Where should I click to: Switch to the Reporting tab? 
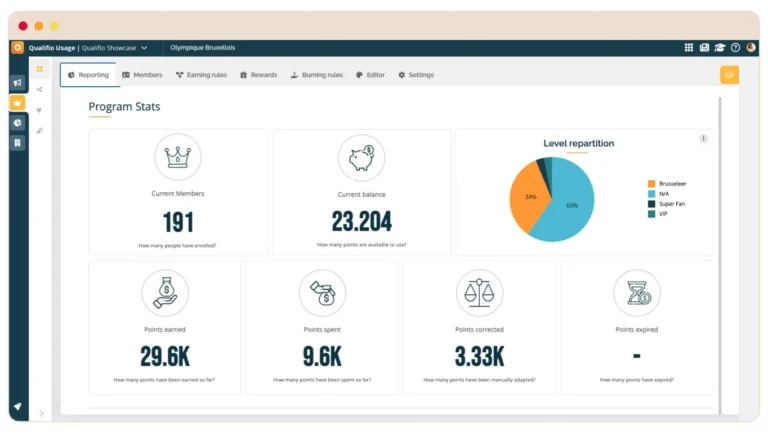pos(88,75)
